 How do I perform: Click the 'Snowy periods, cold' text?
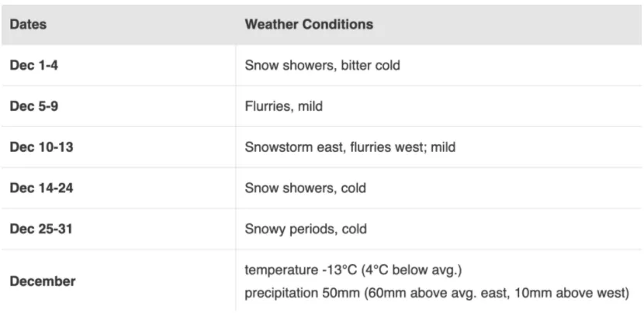point(306,229)
